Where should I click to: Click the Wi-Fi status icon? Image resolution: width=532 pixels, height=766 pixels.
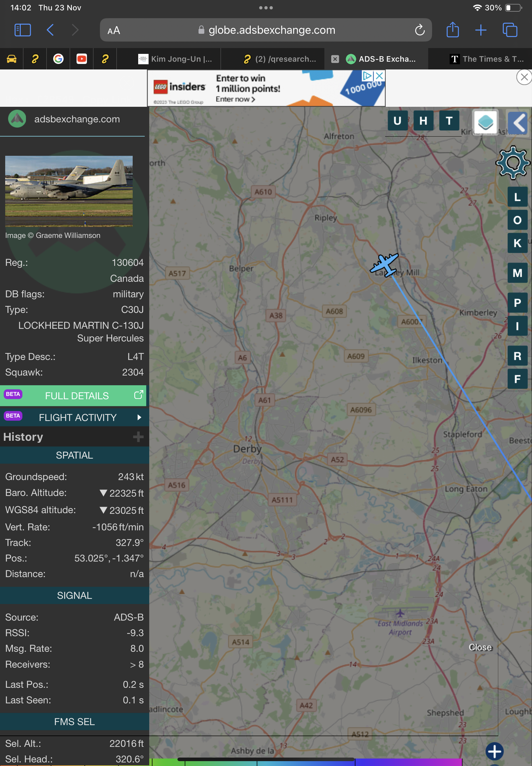(x=477, y=8)
